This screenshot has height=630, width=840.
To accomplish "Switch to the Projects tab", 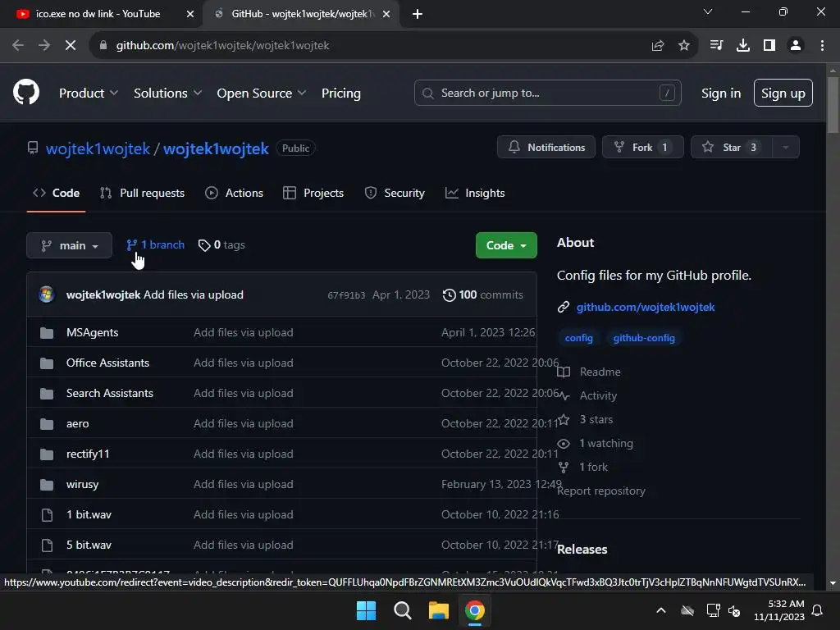I will (313, 193).
